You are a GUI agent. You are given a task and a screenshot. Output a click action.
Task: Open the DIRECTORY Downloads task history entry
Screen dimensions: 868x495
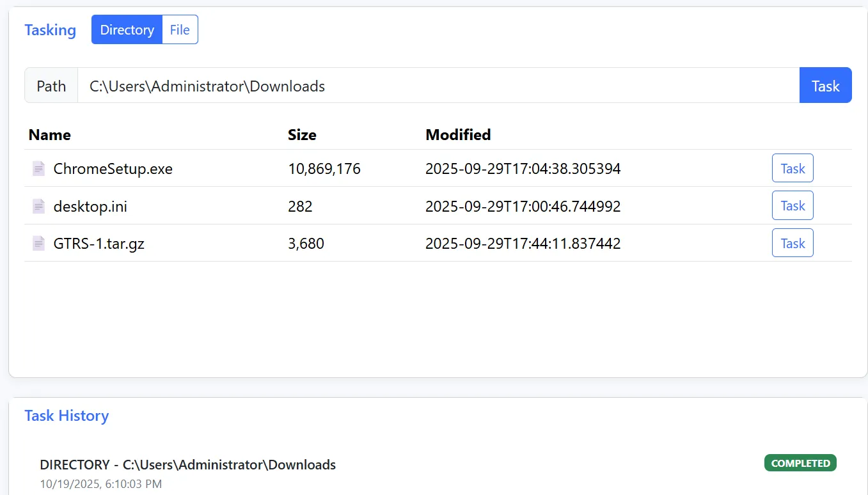(x=187, y=465)
